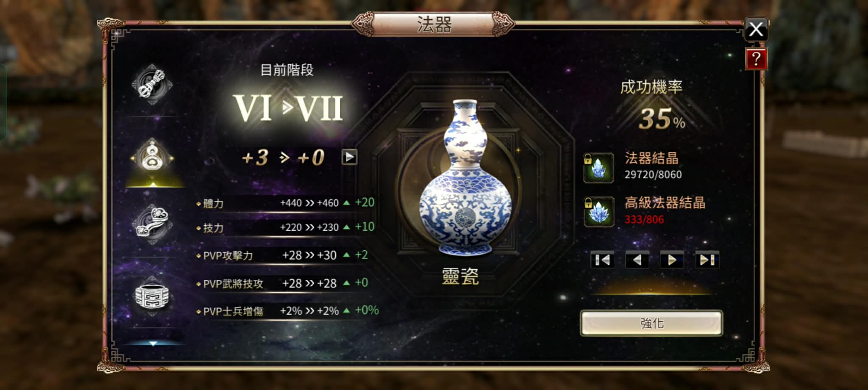Click the 35% success rate display
Image resolution: width=868 pixels, height=390 pixels.
coord(661,119)
